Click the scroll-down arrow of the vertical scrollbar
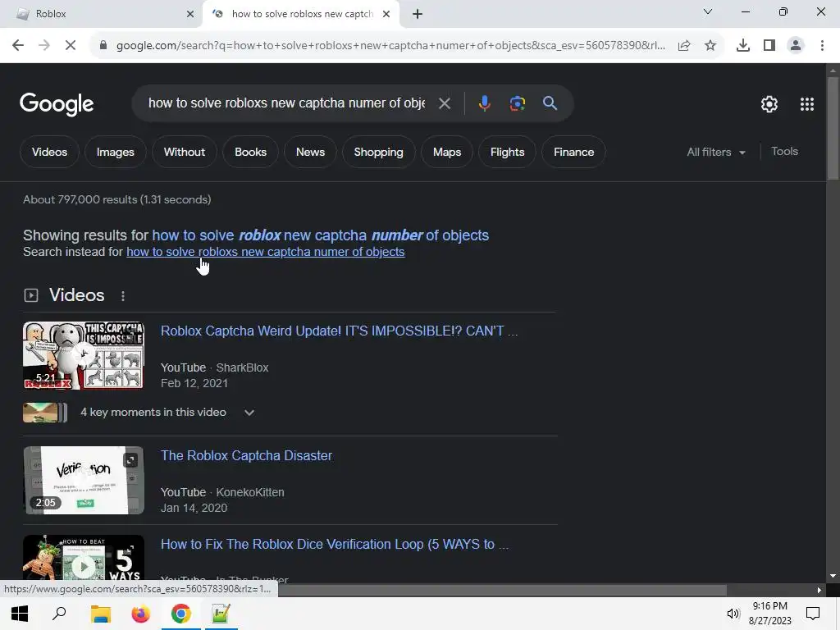Viewport: 840px width, 630px height. pos(833,576)
